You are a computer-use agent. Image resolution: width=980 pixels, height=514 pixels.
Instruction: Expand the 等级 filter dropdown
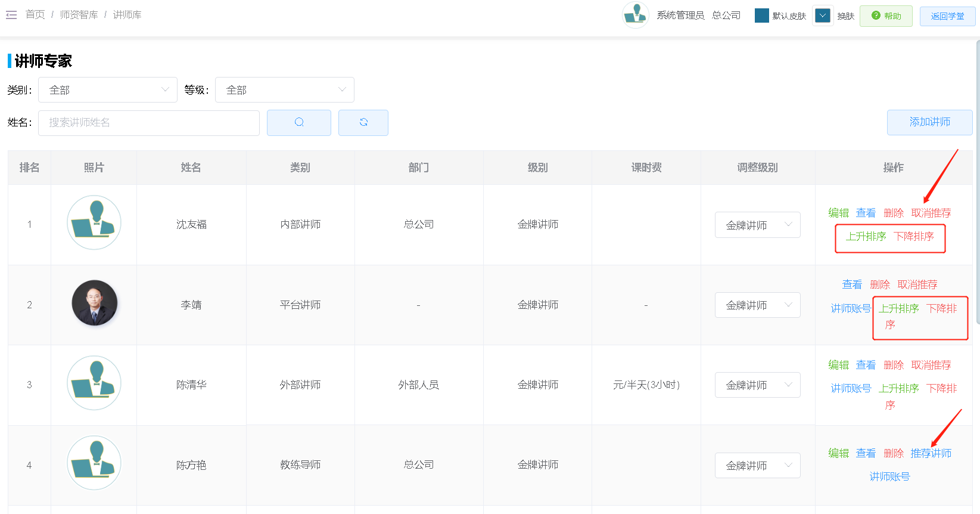click(x=284, y=90)
